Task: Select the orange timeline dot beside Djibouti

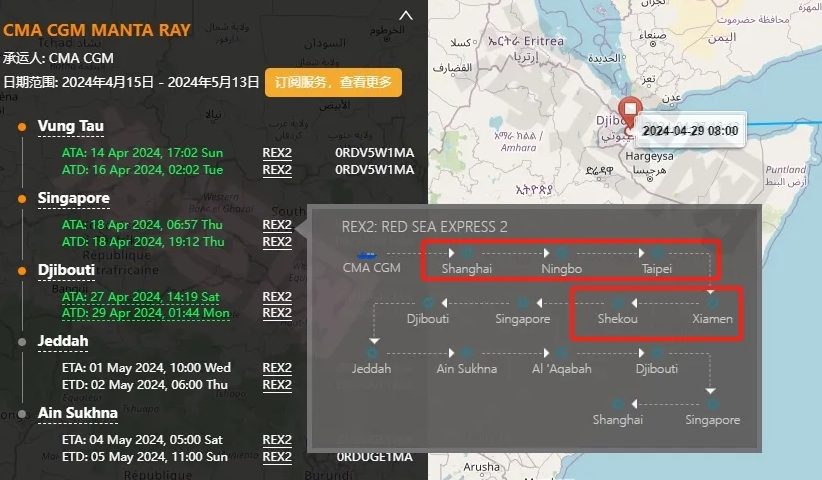Action: [22, 270]
